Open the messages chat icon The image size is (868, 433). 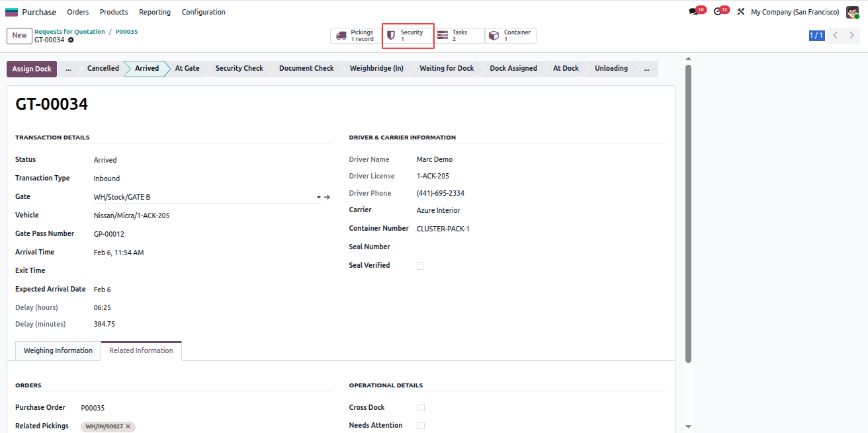tap(693, 12)
